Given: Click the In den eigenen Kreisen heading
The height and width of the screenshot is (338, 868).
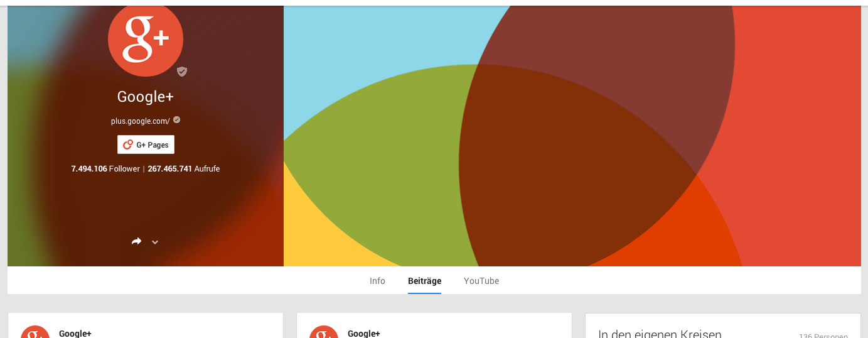Looking at the screenshot, I should tap(660, 334).
